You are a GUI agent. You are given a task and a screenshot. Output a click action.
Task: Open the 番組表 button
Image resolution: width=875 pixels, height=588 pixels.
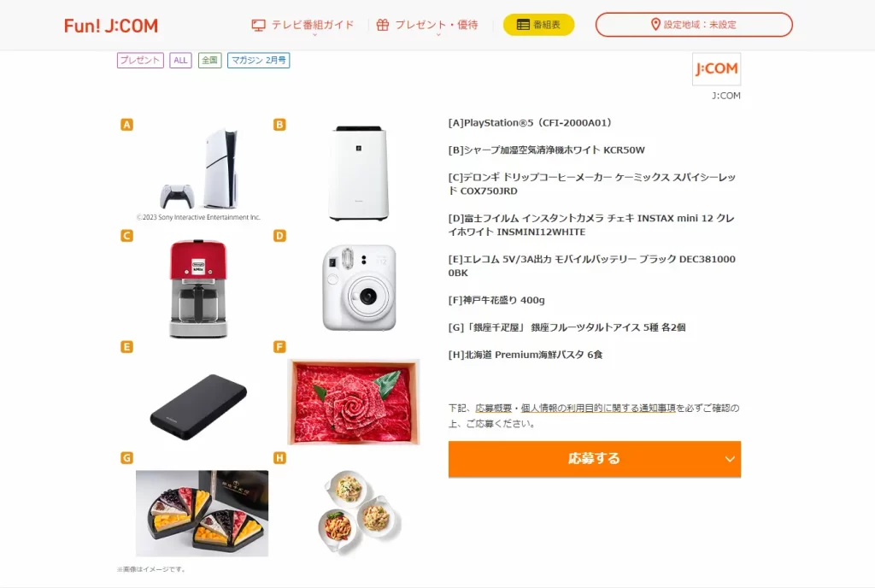coord(538,25)
